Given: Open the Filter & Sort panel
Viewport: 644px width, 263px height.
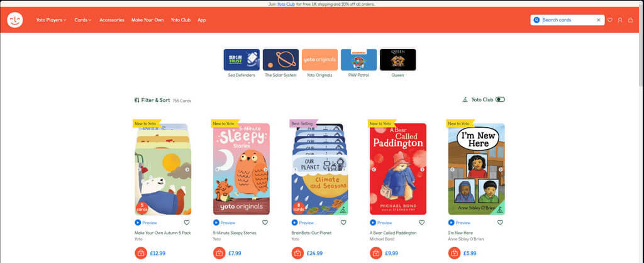Looking at the screenshot, I should 152,100.
